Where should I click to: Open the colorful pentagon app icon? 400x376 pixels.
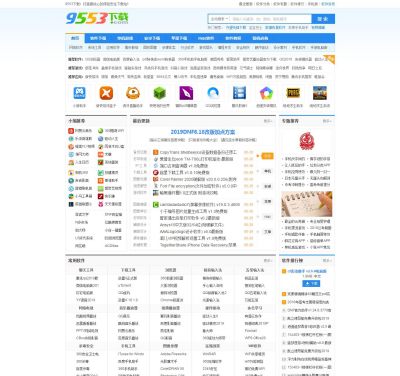(266, 93)
